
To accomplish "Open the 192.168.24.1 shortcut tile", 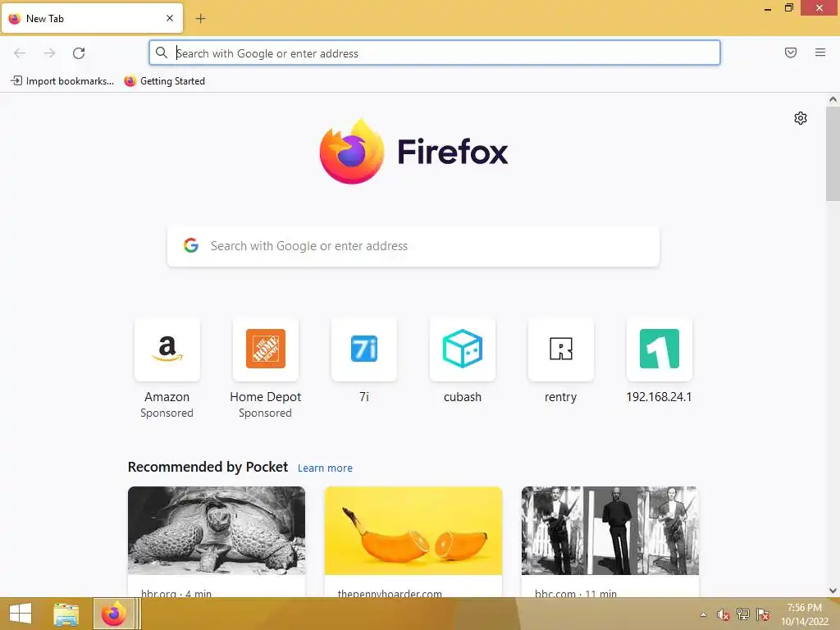I will 660,349.
